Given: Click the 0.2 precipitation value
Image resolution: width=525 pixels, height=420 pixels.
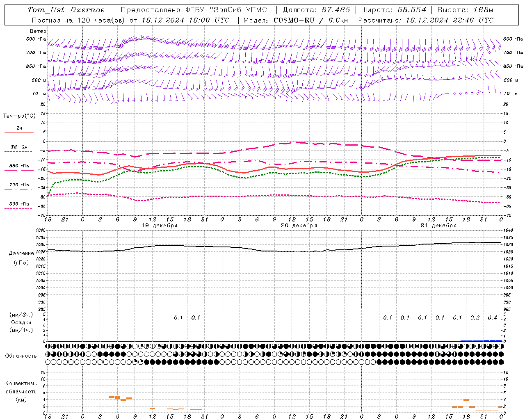Looking at the screenshot, I should (475, 318).
